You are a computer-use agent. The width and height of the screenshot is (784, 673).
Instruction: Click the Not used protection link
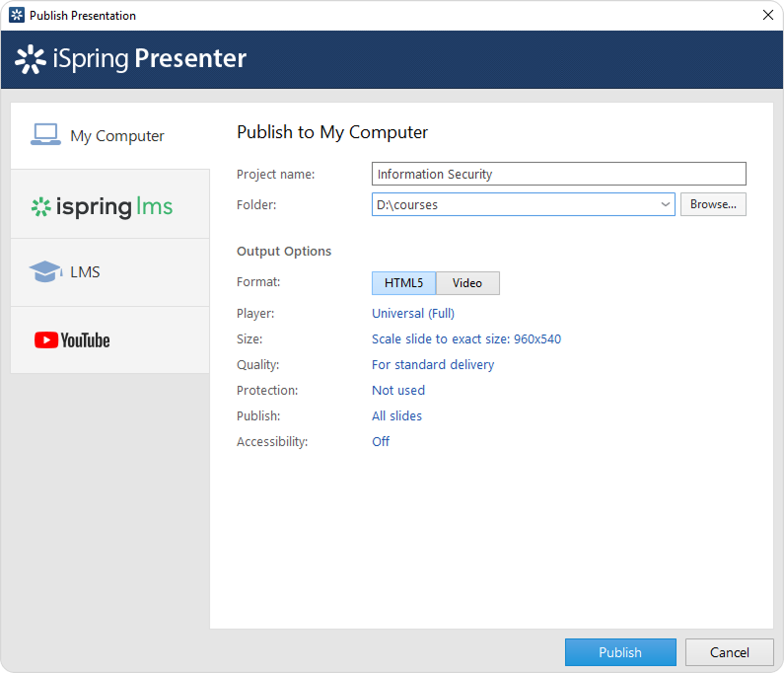coord(398,391)
